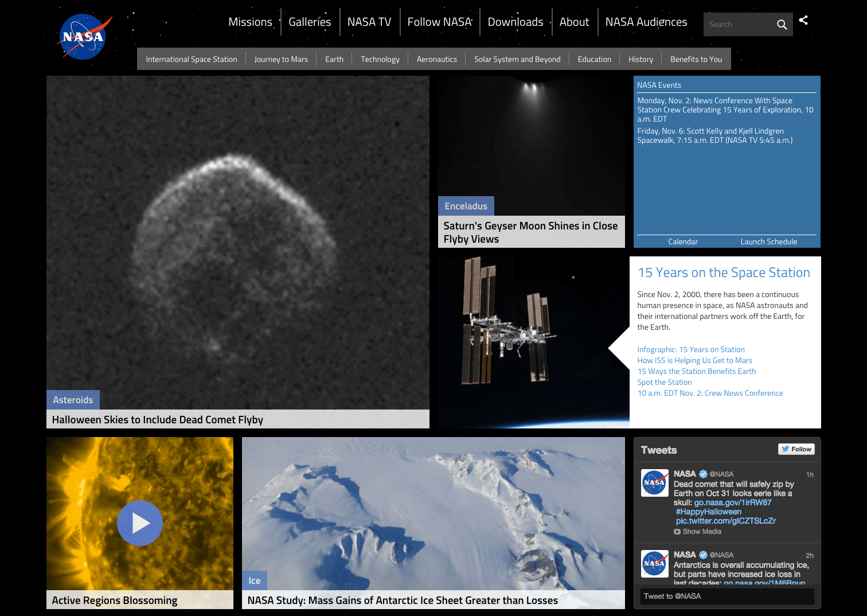Select the Aeronautics topic

437,59
